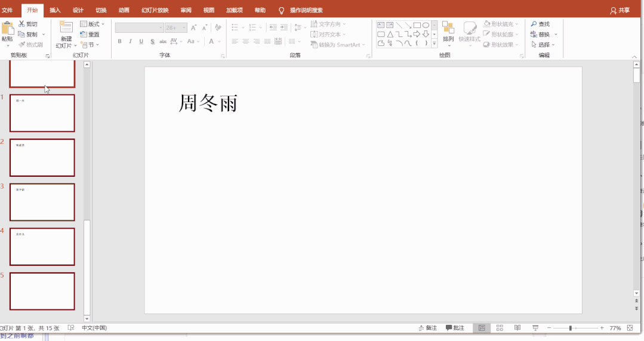This screenshot has width=644, height=341.
Task: Toggle the Comments (批注) pane
Action: click(x=455, y=328)
